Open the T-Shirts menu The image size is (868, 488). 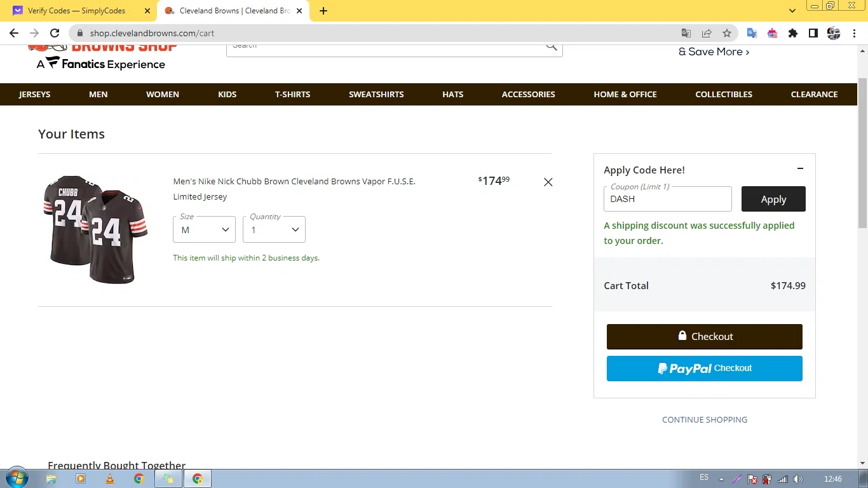(292, 94)
